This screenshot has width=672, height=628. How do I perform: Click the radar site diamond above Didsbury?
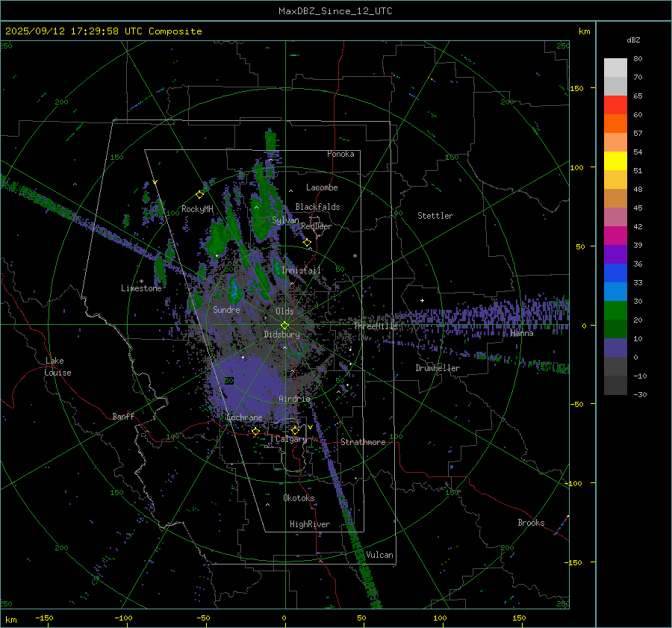[285, 325]
